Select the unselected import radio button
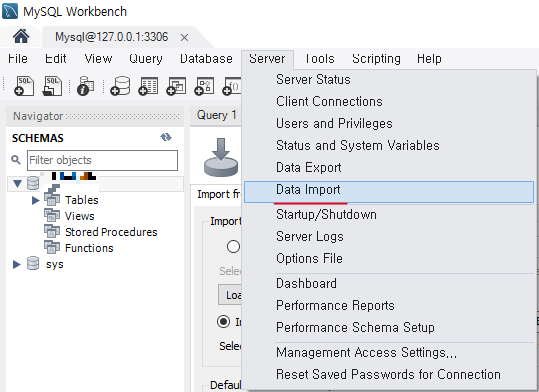The width and height of the screenshot is (539, 392). point(233,246)
